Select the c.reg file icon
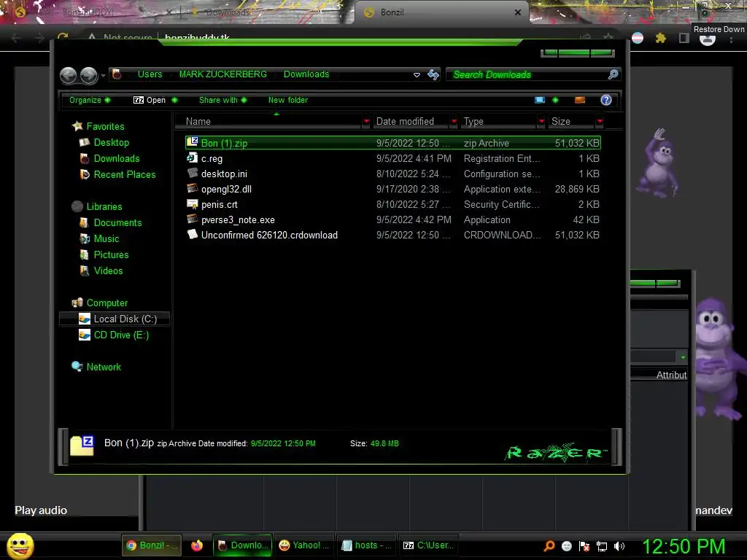Viewport: 747px width, 560px height. tap(193, 157)
